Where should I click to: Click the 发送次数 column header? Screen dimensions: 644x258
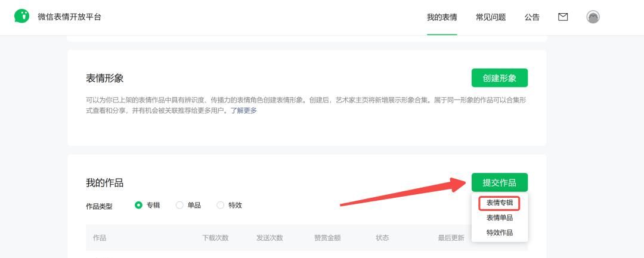click(x=270, y=238)
